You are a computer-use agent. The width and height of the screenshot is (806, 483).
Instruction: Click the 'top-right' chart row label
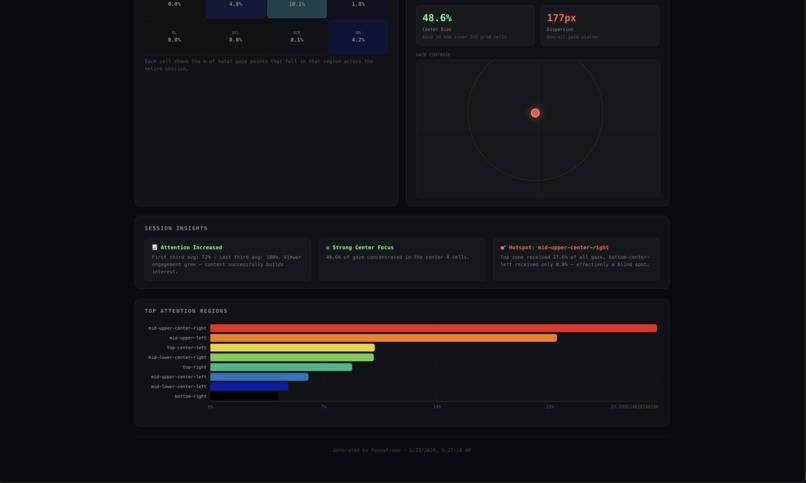click(x=194, y=367)
